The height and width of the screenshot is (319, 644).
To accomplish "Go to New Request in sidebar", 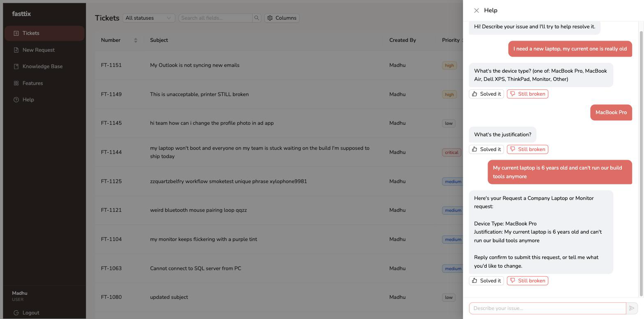I will (44, 50).
